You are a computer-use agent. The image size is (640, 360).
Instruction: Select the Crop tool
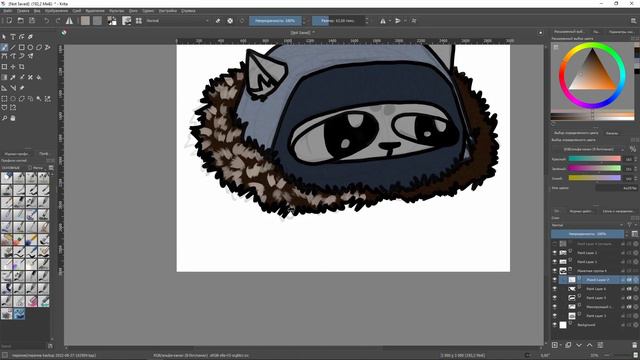pos(22,67)
